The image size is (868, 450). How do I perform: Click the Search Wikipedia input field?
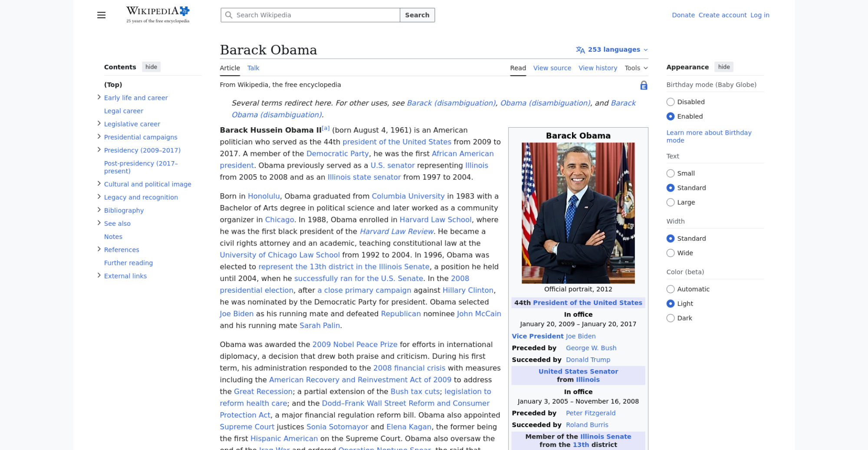click(x=316, y=15)
